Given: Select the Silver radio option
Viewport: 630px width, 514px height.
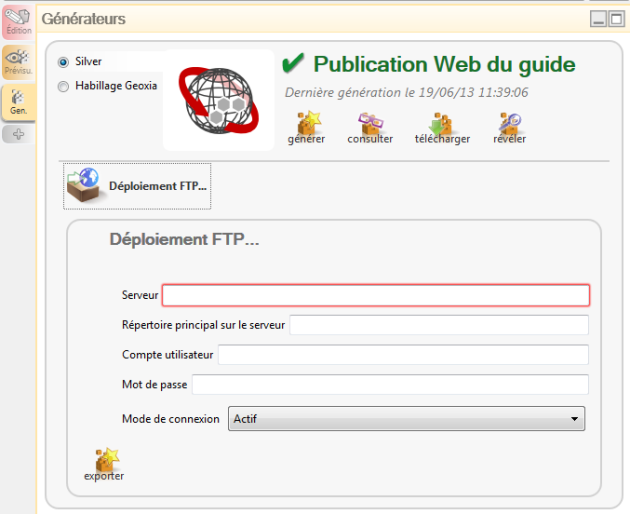Looking at the screenshot, I should tap(63, 62).
